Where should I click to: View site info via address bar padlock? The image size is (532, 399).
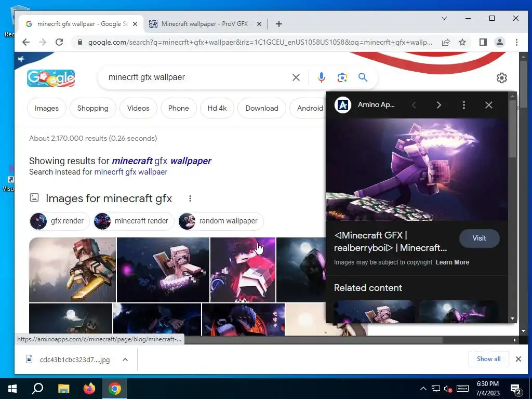tap(79, 42)
